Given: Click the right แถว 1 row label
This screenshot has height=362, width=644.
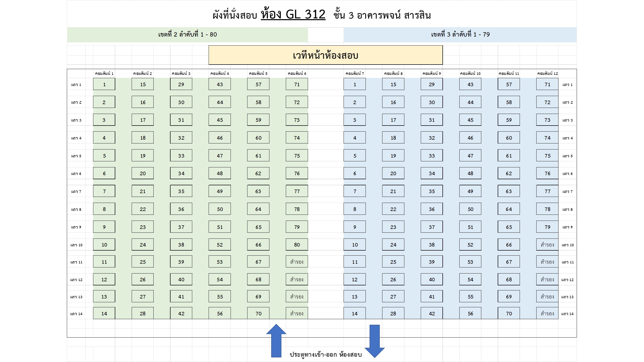Looking at the screenshot, I should pos(567,85).
